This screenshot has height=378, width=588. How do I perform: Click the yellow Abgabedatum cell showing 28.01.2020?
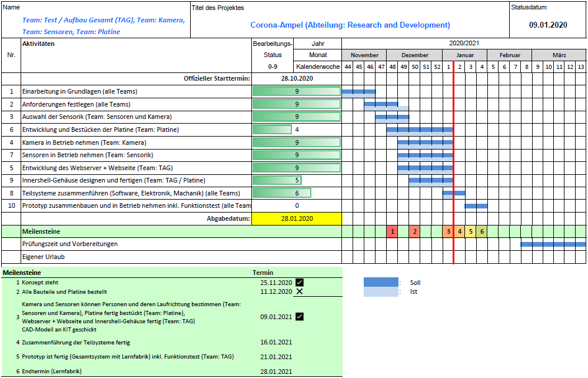click(296, 218)
